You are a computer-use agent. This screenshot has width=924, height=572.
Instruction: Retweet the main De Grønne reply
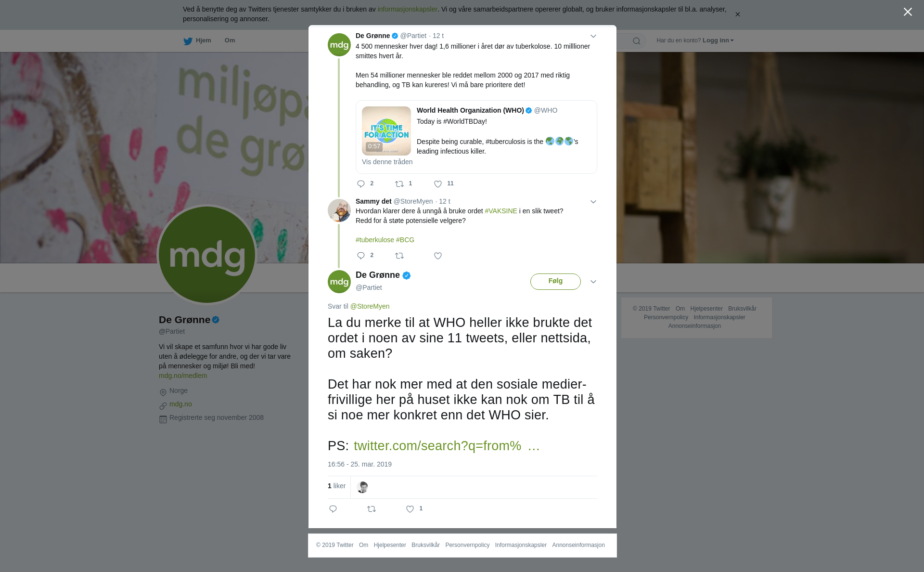click(372, 509)
